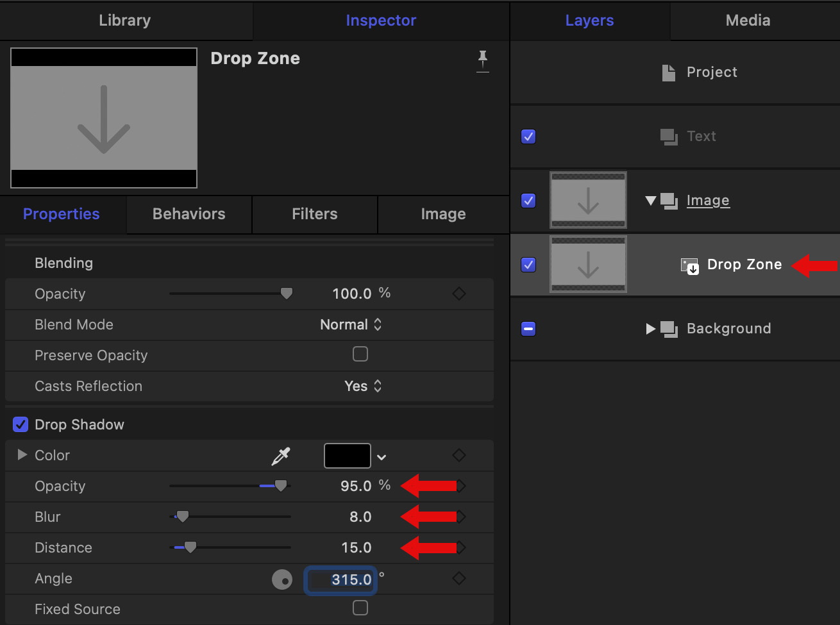
Task: Enable the Preserve Opacity checkbox
Action: click(360, 354)
